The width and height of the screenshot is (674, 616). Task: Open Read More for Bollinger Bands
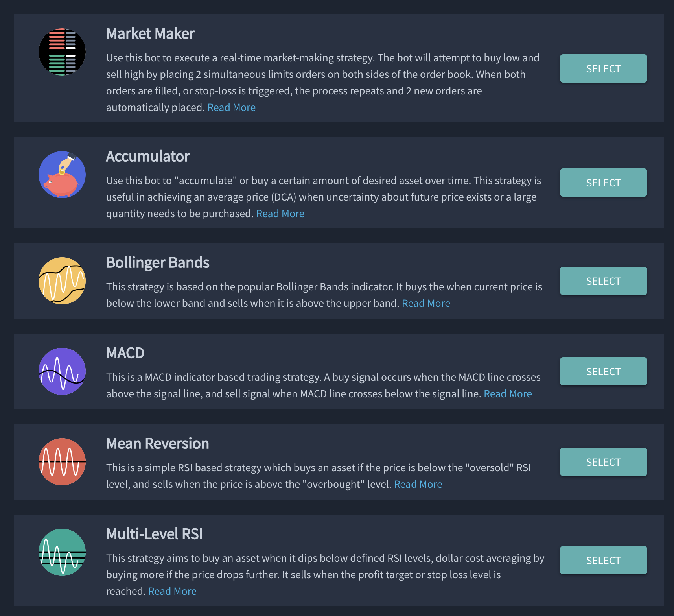[x=426, y=303]
